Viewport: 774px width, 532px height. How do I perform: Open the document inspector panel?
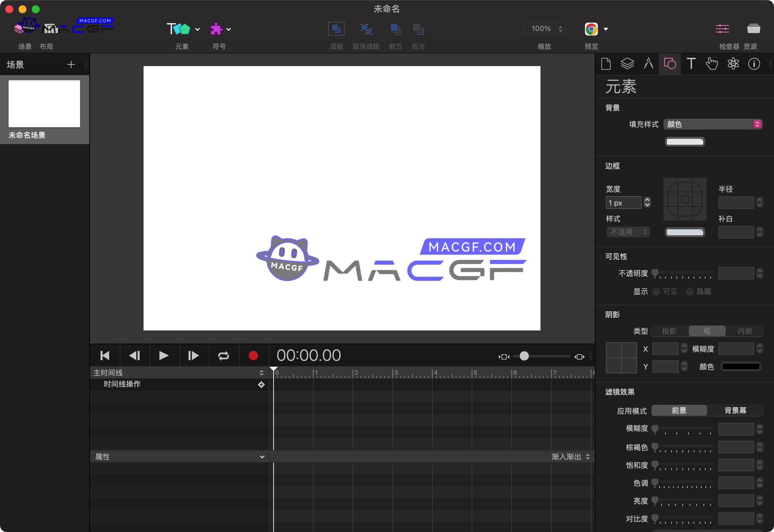(606, 64)
